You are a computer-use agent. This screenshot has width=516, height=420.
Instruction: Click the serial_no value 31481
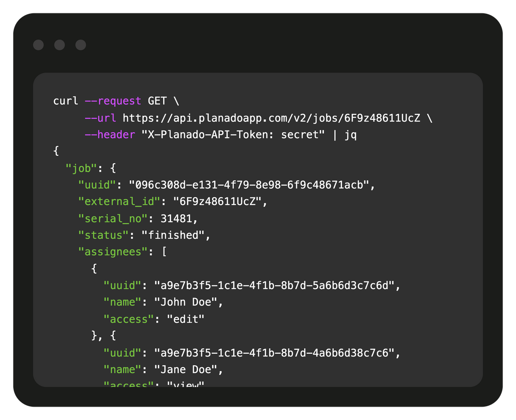176,218
